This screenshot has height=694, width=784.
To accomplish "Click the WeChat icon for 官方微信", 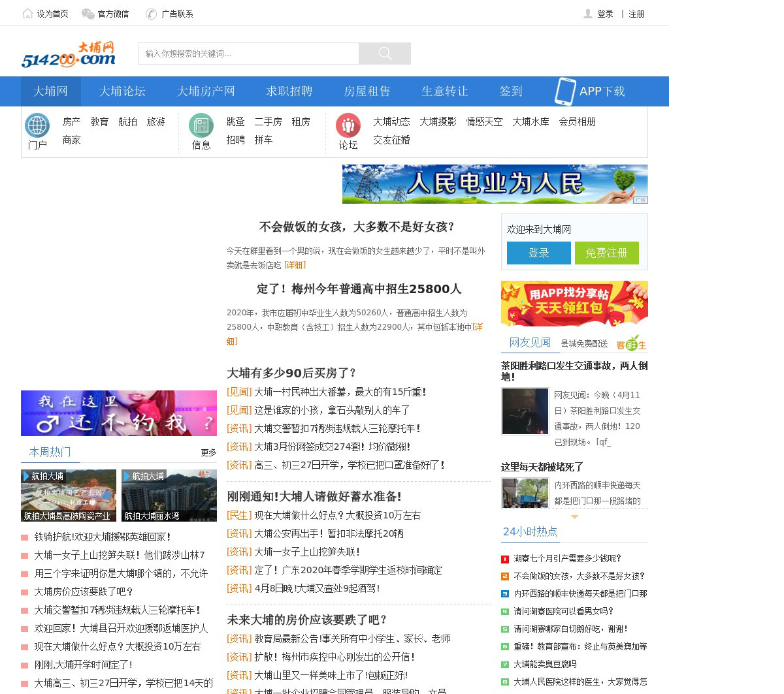I will [88, 14].
